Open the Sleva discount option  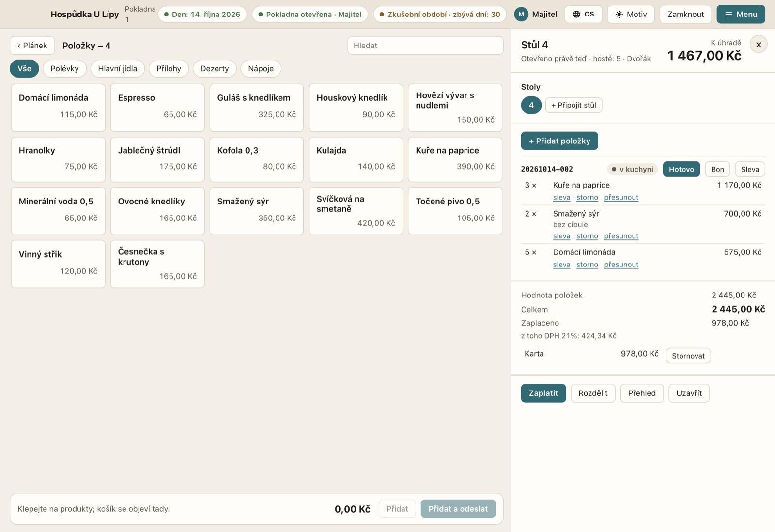[750, 169]
